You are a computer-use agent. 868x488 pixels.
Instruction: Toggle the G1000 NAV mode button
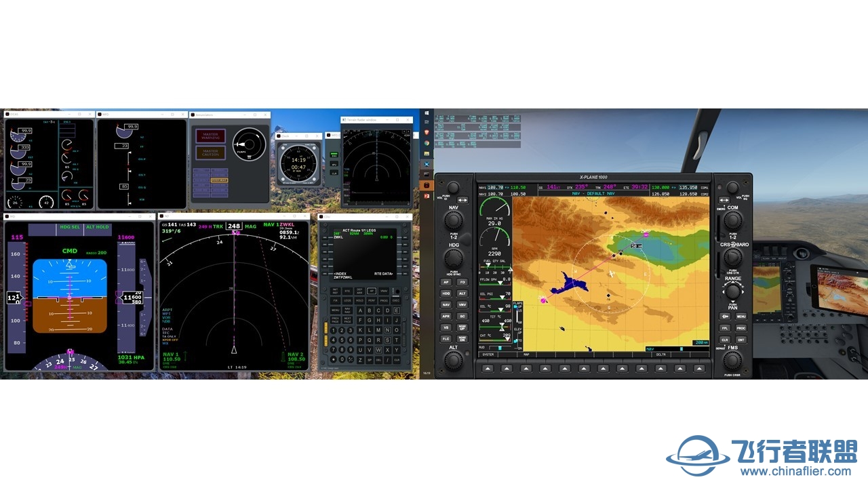(446, 304)
